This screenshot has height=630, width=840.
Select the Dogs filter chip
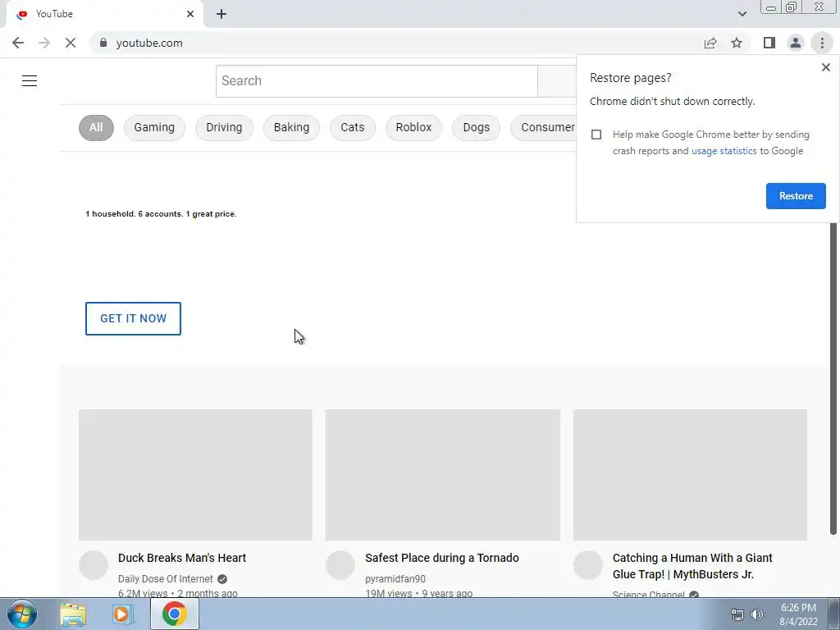[x=477, y=127]
